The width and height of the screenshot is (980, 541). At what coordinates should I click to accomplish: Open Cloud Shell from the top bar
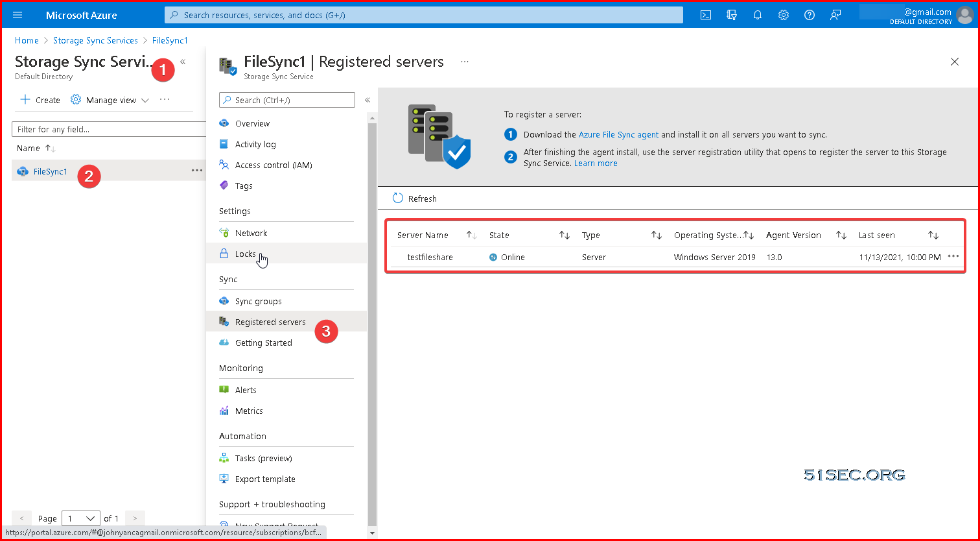click(706, 15)
